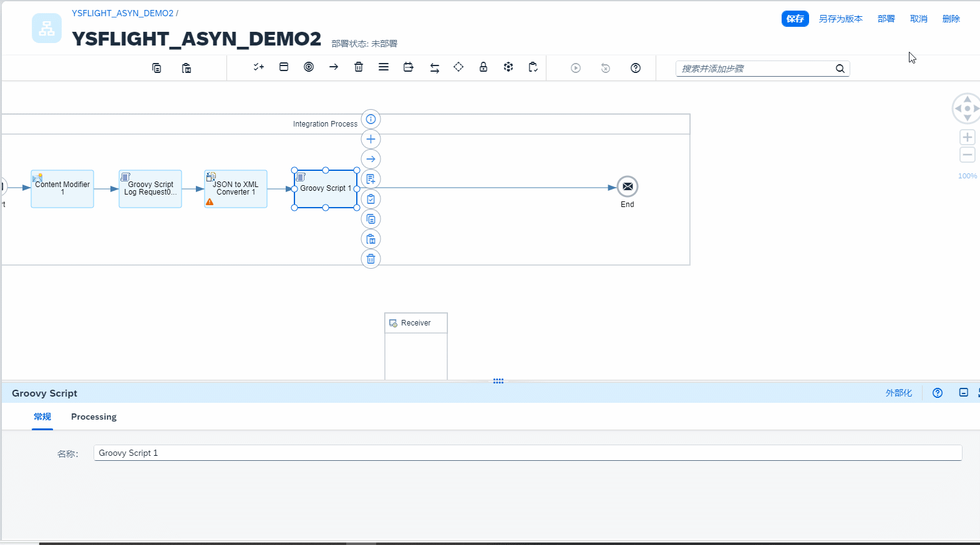Image resolution: width=980 pixels, height=545 pixels.
Task: Focus the 搜索并添加步骤 search field
Action: [755, 69]
